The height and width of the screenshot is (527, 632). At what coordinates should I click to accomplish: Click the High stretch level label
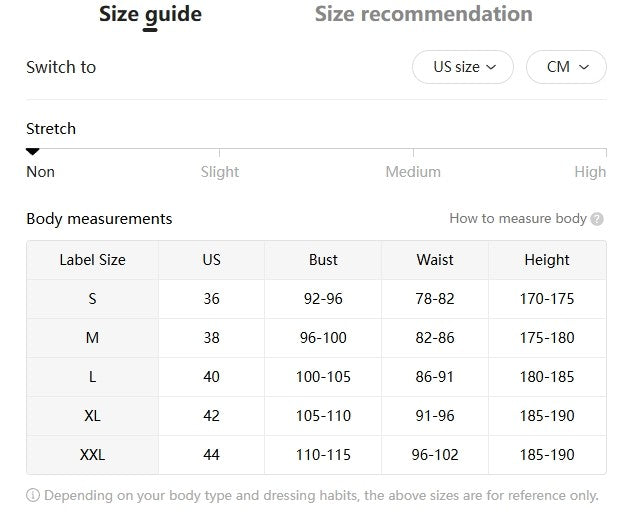coord(590,172)
